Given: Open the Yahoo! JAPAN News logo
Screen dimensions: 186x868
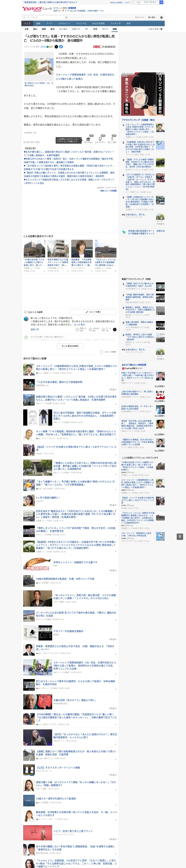Looking at the screenshot, I should point(37,9).
